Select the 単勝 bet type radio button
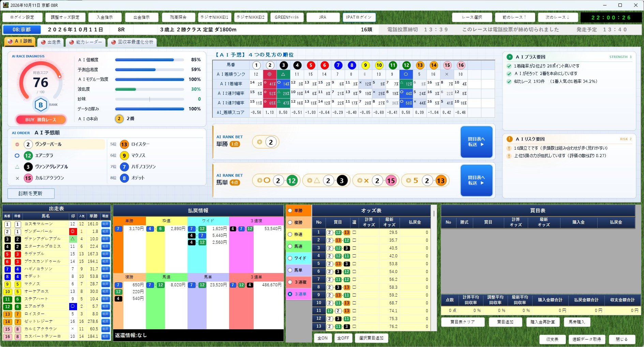This screenshot has width=644, height=347. (x=290, y=211)
